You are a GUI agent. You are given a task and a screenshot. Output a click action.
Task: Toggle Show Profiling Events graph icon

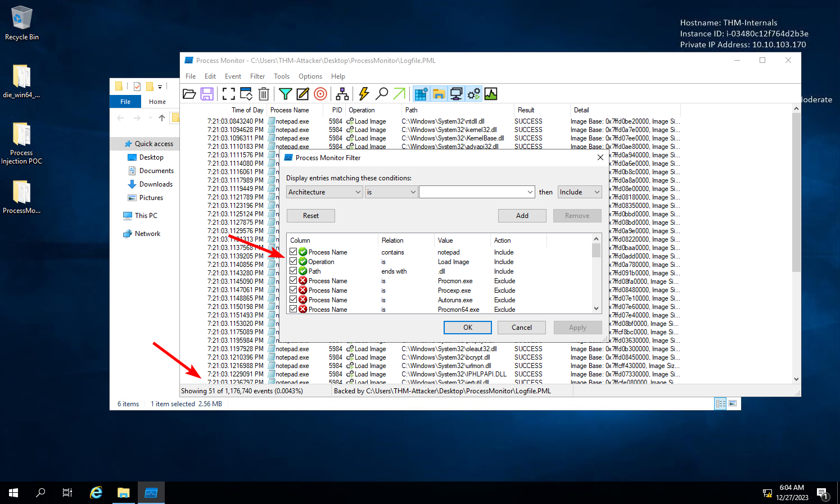tap(491, 94)
